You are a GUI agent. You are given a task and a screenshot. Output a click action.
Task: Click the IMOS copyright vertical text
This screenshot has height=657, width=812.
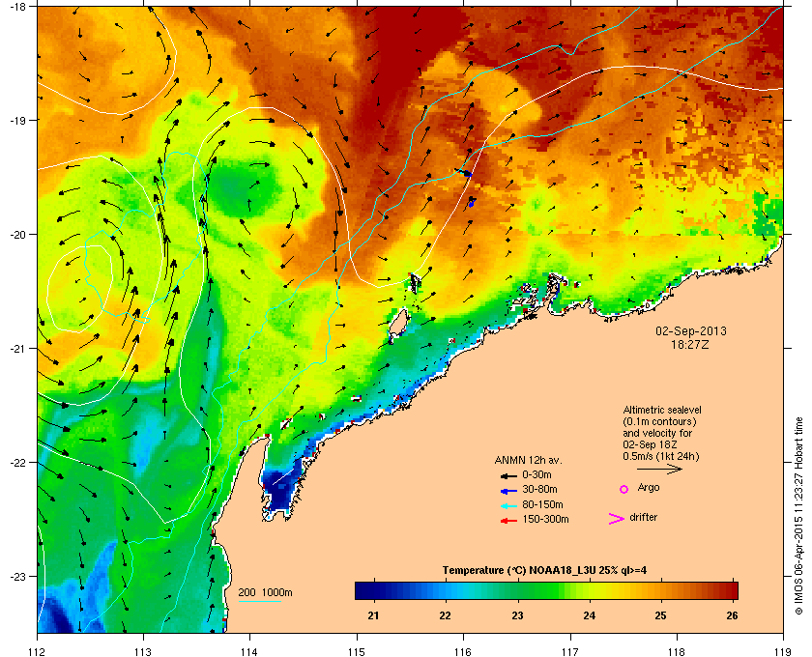click(x=798, y=516)
